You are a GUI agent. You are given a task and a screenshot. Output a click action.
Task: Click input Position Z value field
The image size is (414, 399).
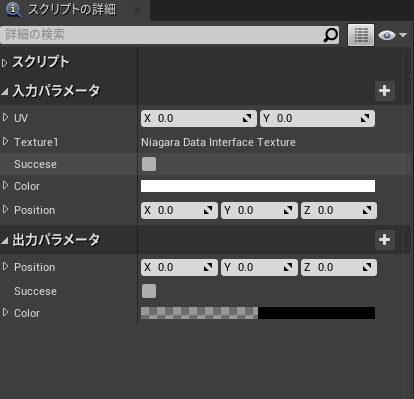point(339,210)
